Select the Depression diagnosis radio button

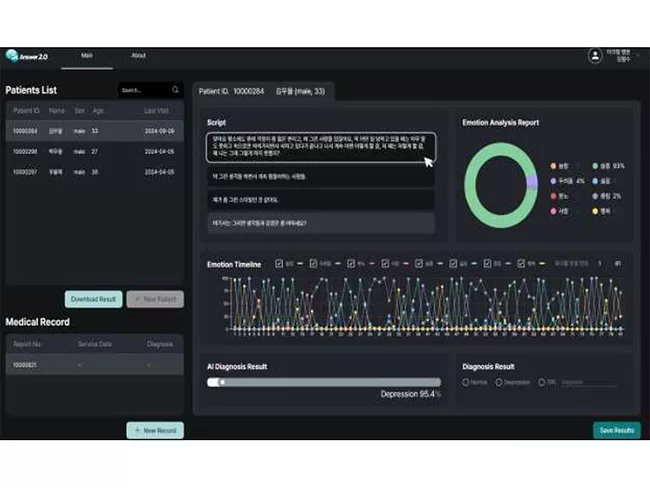[499, 382]
